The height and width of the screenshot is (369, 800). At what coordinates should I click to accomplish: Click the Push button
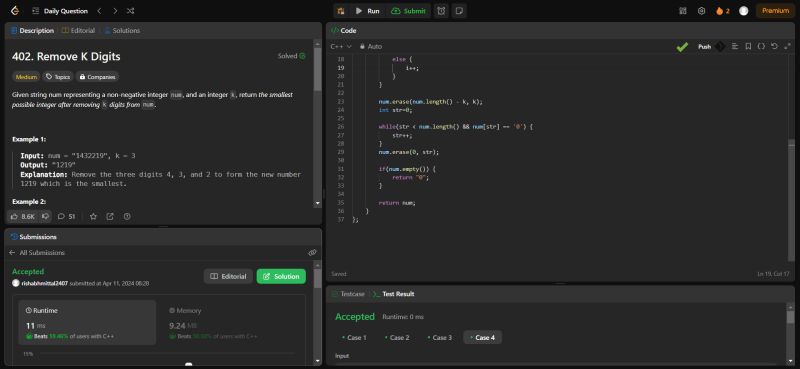tap(705, 47)
